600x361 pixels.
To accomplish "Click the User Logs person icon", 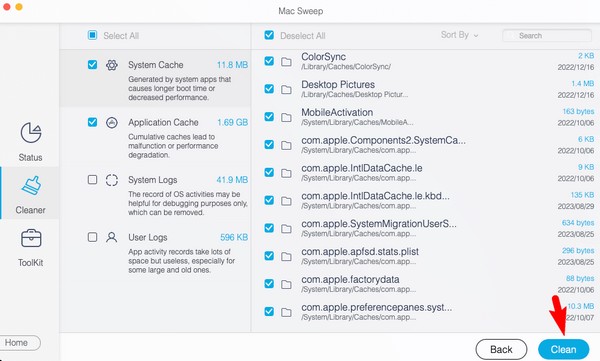I will coord(112,237).
